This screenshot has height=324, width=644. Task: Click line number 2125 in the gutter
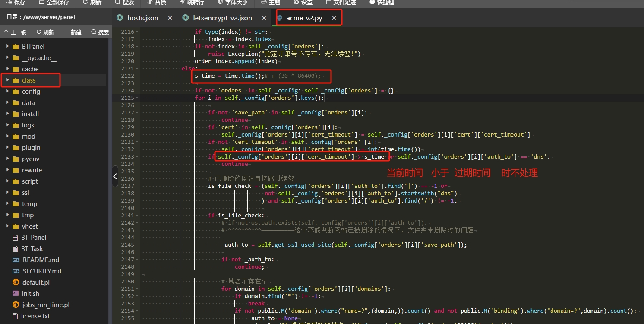point(127,98)
